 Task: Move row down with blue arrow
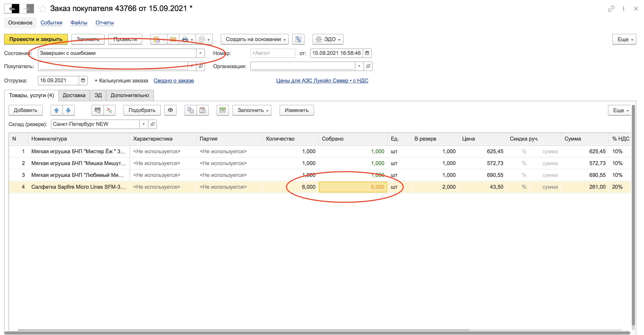(x=68, y=110)
